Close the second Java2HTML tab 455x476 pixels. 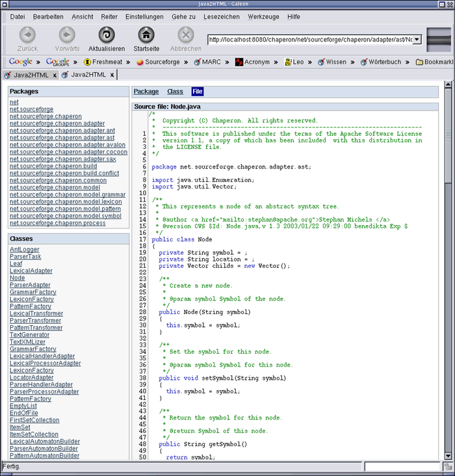click(x=112, y=75)
